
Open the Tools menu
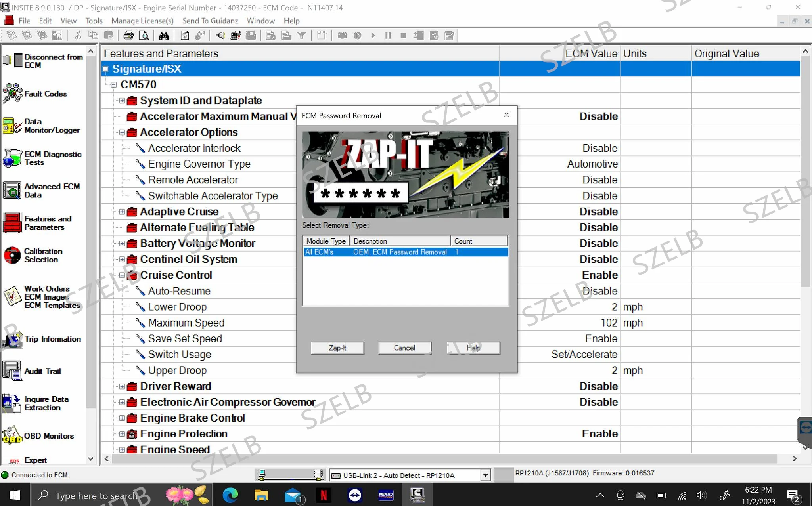pyautogui.click(x=94, y=21)
